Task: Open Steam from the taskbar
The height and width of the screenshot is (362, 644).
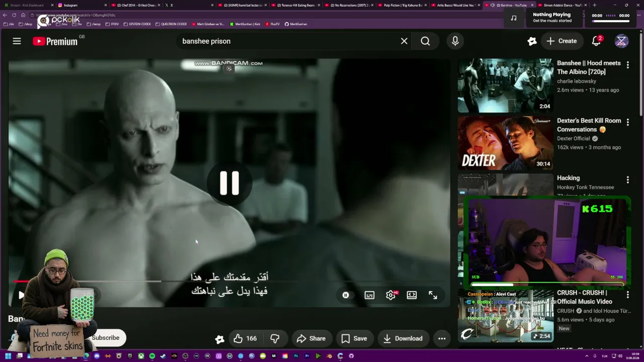Action: coord(163,356)
